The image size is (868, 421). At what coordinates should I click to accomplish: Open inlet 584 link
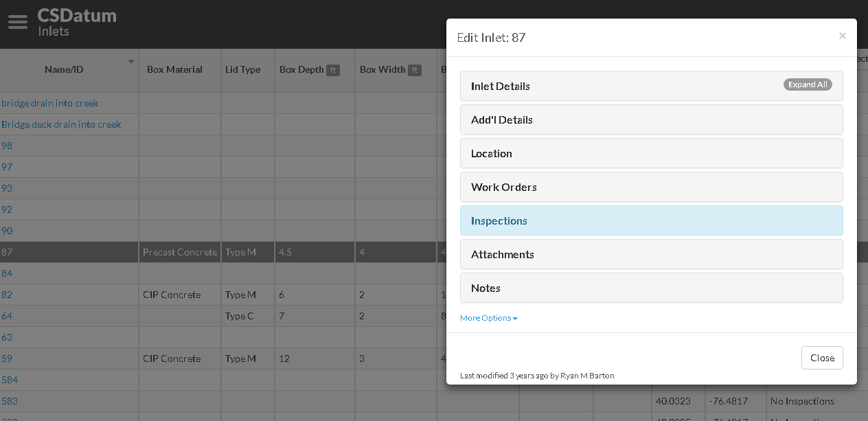click(x=10, y=380)
